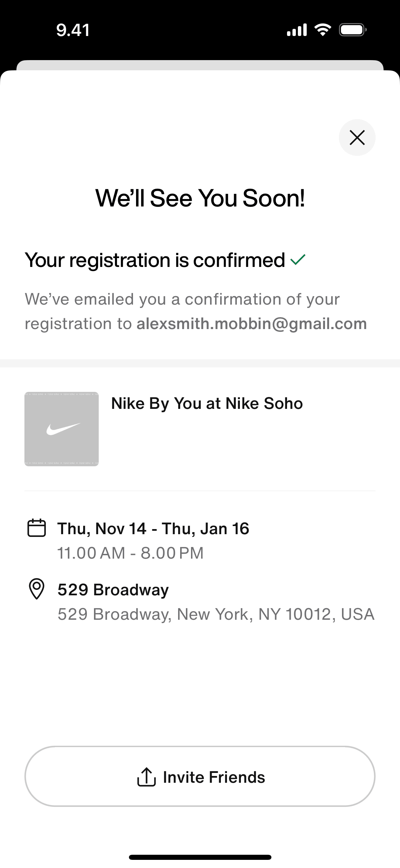400x868 pixels.
Task: Tap the location pin icon
Action: pyautogui.click(x=36, y=589)
